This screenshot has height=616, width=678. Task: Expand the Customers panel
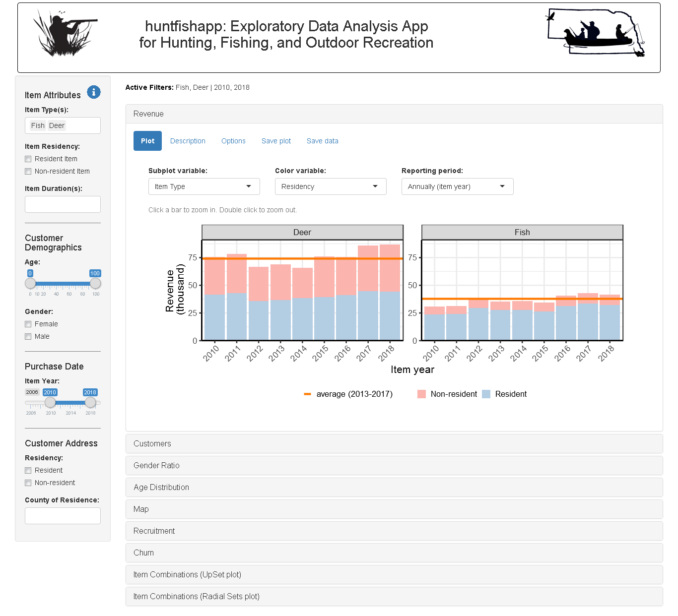tap(394, 444)
